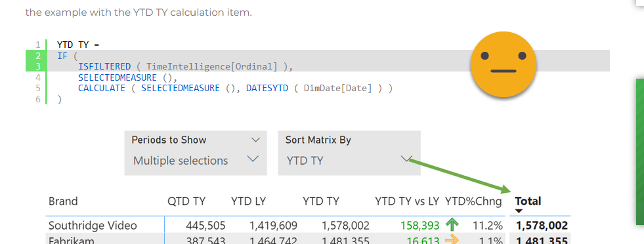Image resolution: width=644 pixels, height=244 pixels.
Task: Click the neutral face emoji icon
Action: pyautogui.click(x=503, y=64)
